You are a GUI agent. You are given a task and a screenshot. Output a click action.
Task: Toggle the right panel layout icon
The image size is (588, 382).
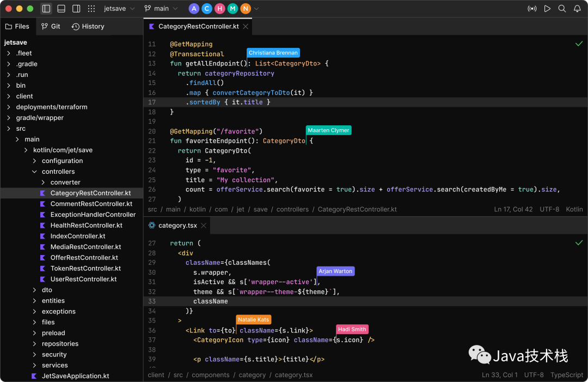tap(76, 9)
